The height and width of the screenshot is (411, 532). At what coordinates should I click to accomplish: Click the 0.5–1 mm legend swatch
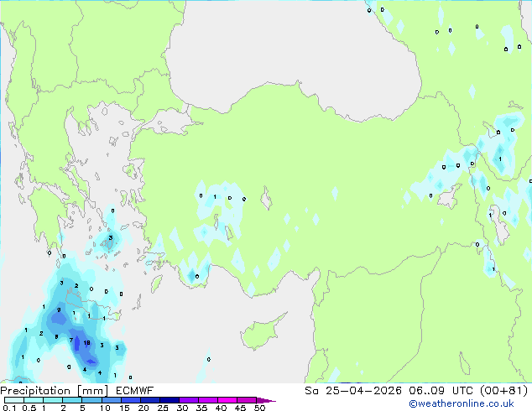pyautogui.click(x=34, y=400)
